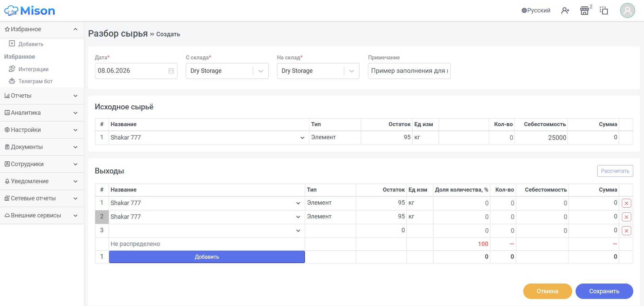This screenshot has width=644, height=306.
Task: Delete output row 3 with red X
Action: point(626,231)
